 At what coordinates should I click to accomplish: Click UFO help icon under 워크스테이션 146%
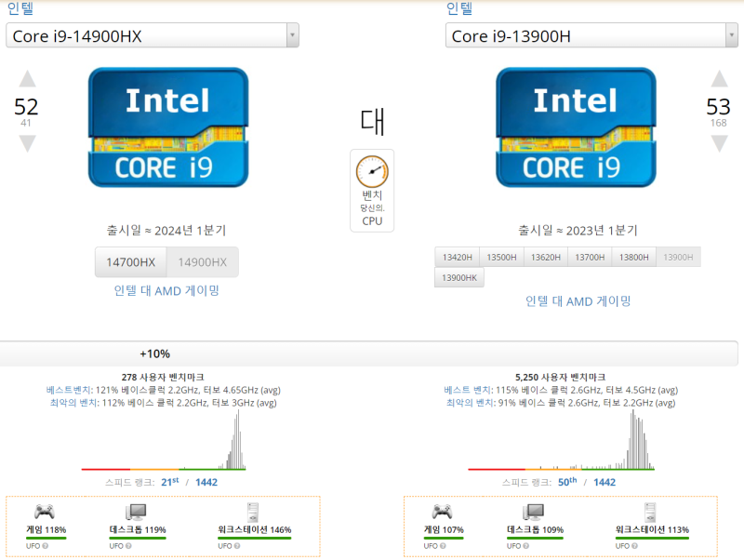(x=237, y=546)
